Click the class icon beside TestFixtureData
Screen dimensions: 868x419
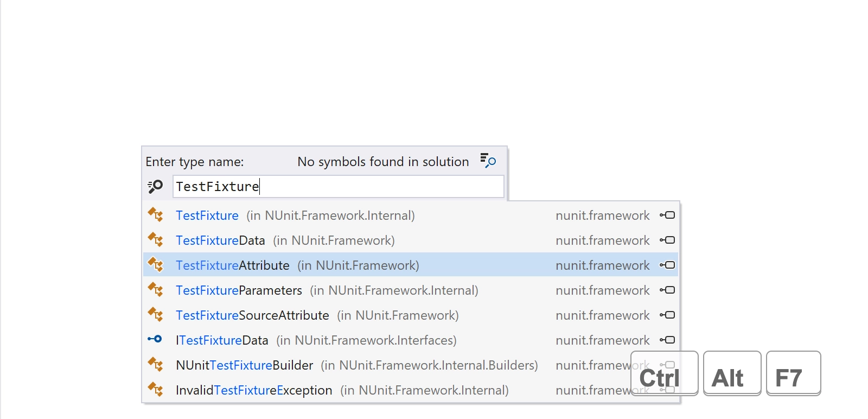point(156,240)
